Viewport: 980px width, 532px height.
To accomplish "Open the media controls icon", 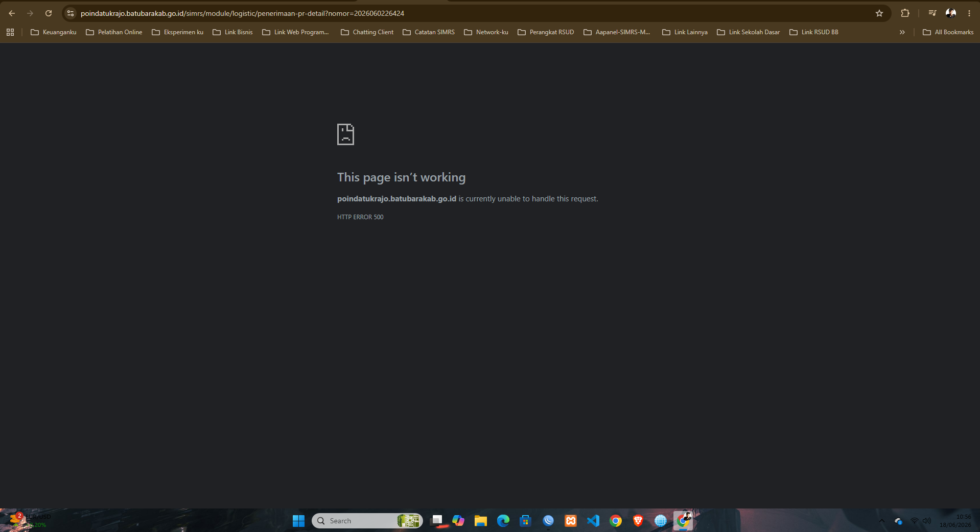I will pos(932,13).
